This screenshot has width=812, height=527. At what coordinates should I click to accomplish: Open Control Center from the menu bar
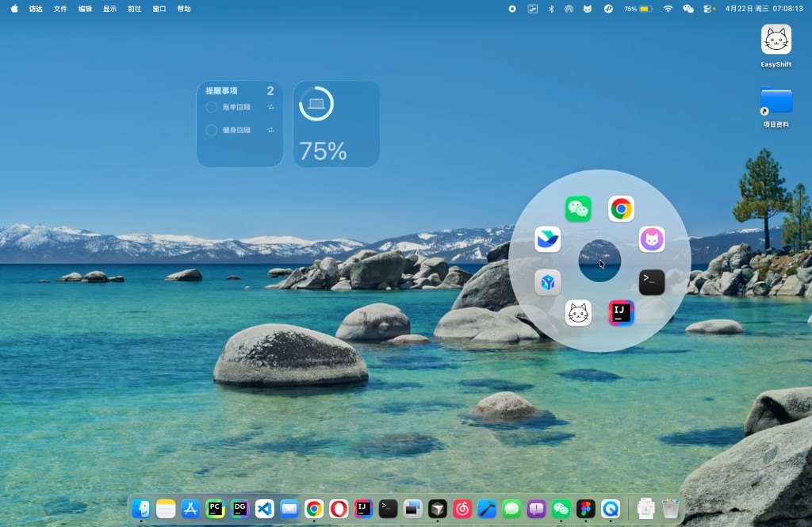[709, 9]
